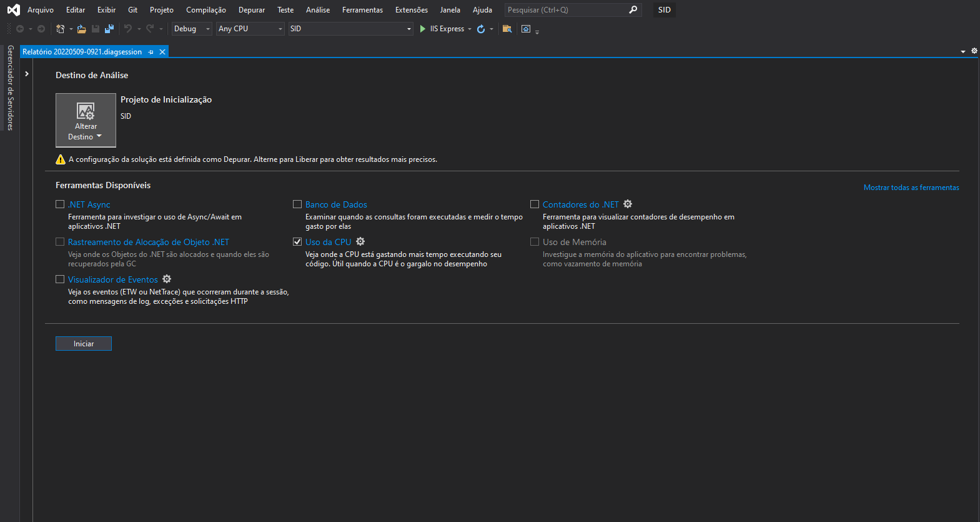
Task: Open the Ferramentas menu
Action: click(x=362, y=10)
